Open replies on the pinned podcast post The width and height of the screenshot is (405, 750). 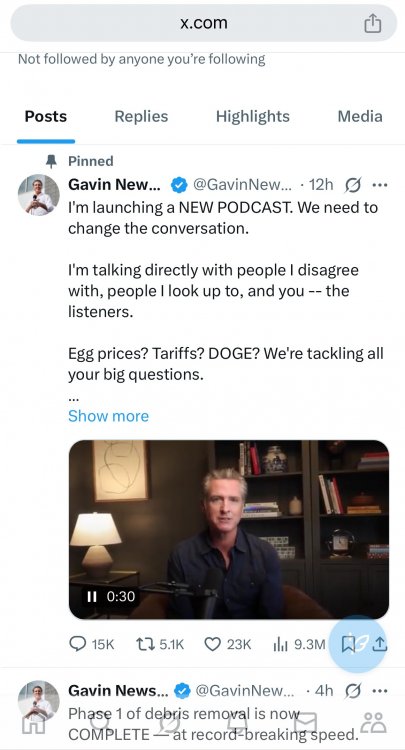coord(91,644)
